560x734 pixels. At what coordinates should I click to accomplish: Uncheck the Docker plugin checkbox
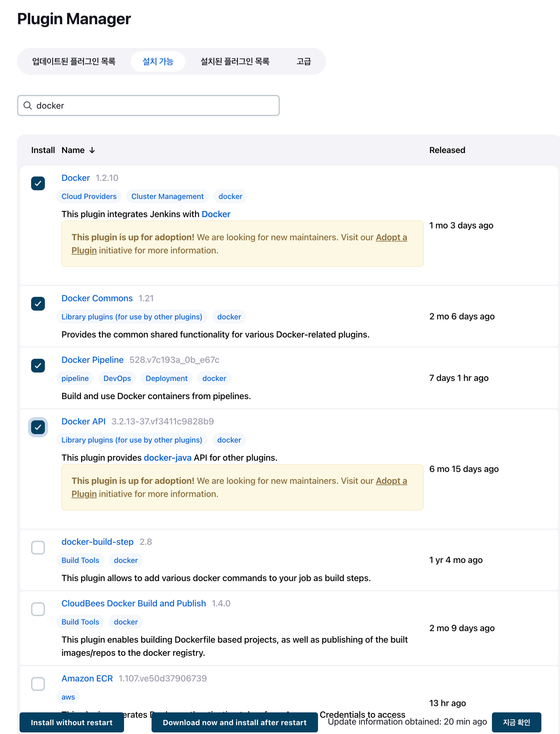tap(38, 183)
